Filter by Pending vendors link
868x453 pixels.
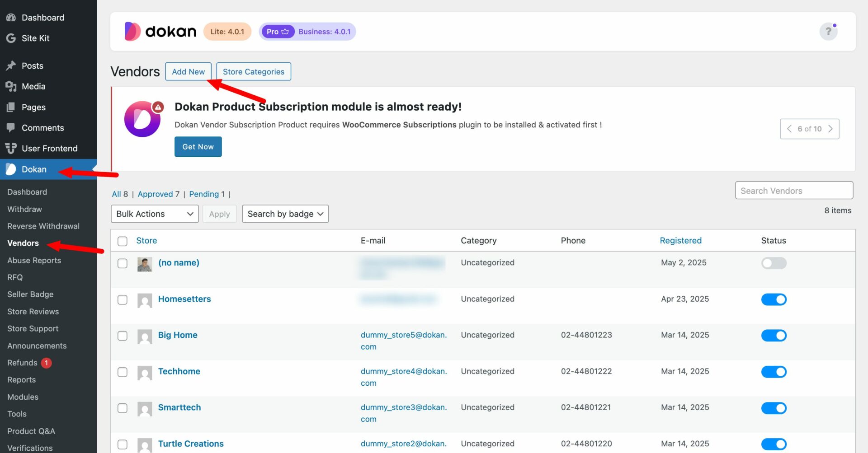point(204,194)
